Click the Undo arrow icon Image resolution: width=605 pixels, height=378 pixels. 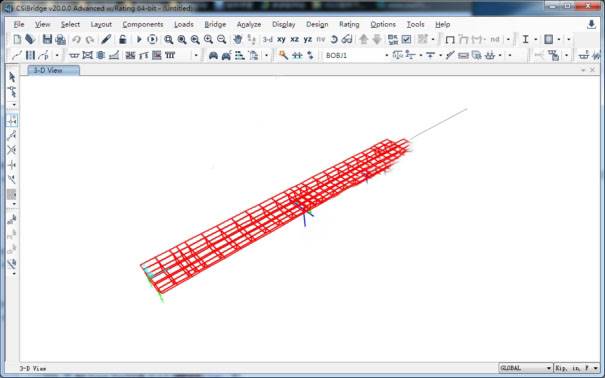(76, 39)
